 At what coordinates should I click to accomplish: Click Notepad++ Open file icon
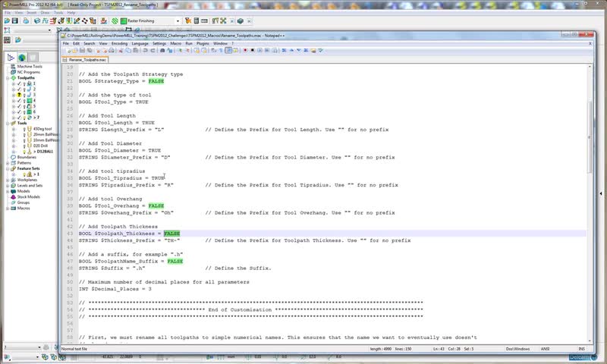[74, 50]
